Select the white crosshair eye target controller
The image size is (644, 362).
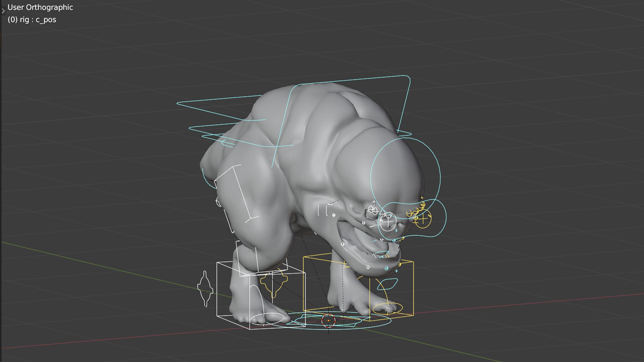388,222
